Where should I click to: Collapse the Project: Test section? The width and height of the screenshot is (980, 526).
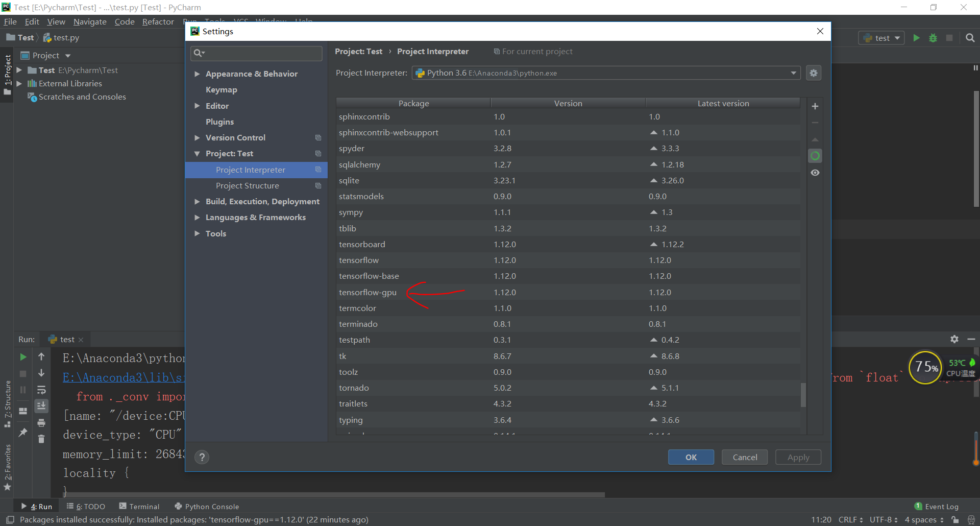[197, 154]
